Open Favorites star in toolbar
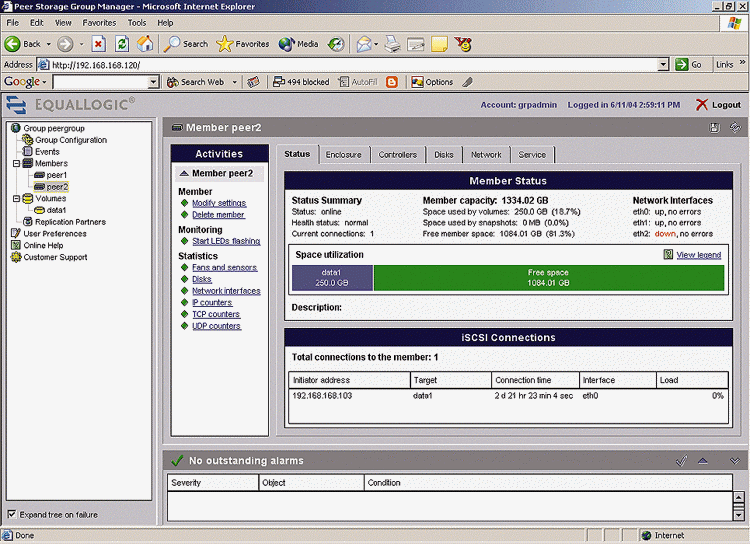Screen dimensions: 750x544 (x=243, y=44)
